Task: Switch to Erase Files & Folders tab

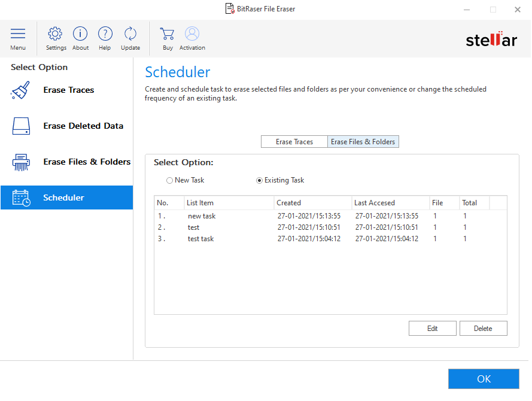Action: click(x=363, y=142)
